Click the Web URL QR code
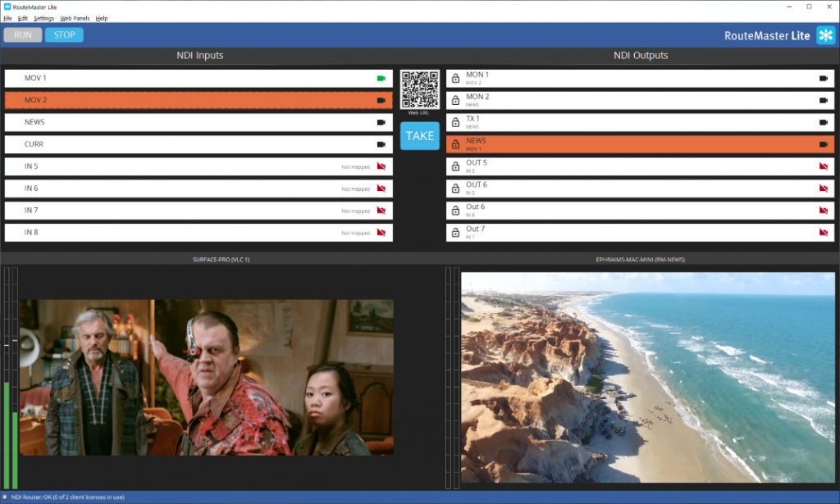The height and width of the screenshot is (504, 840). tap(419, 89)
